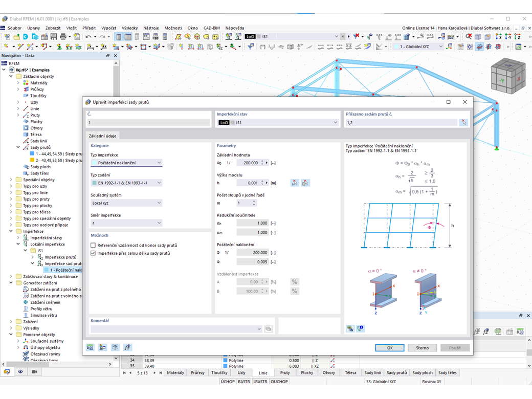Image resolution: width=532 pixels, height=399 pixels.
Task: Open the Soubor menu
Action: coord(15,28)
